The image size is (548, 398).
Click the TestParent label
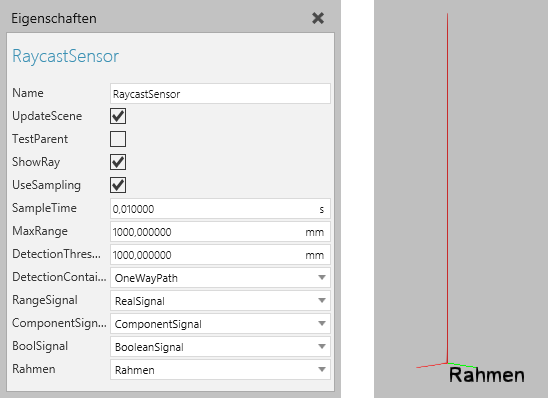tap(40, 139)
